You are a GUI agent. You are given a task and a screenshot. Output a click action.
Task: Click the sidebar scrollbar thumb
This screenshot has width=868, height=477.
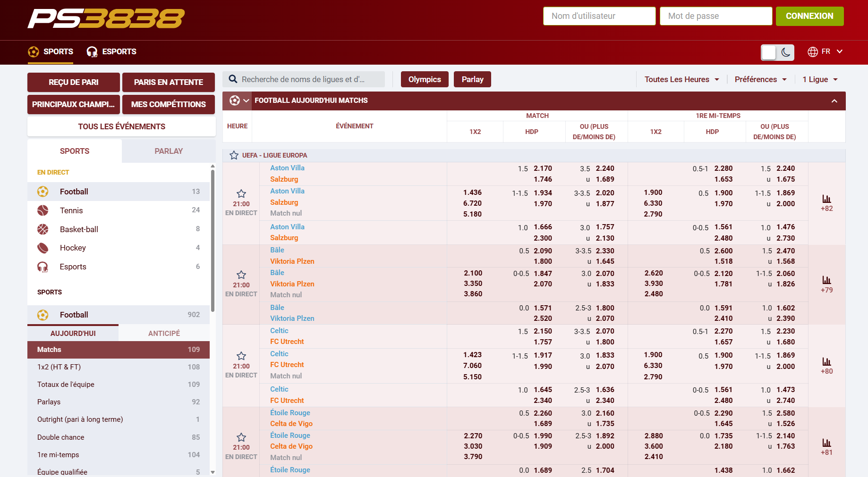[213, 241]
